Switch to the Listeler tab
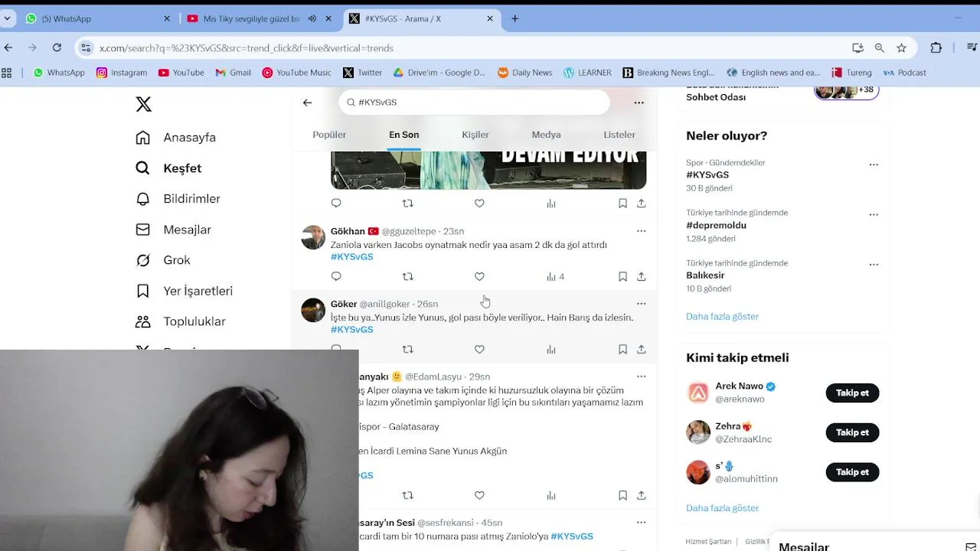The width and height of the screenshot is (980, 551). pos(619,135)
